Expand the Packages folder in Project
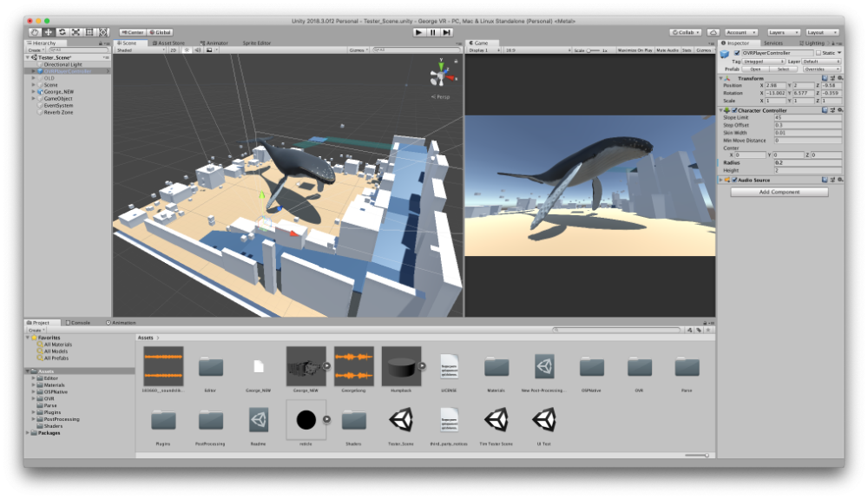The height and width of the screenshot is (499, 868). (x=28, y=433)
